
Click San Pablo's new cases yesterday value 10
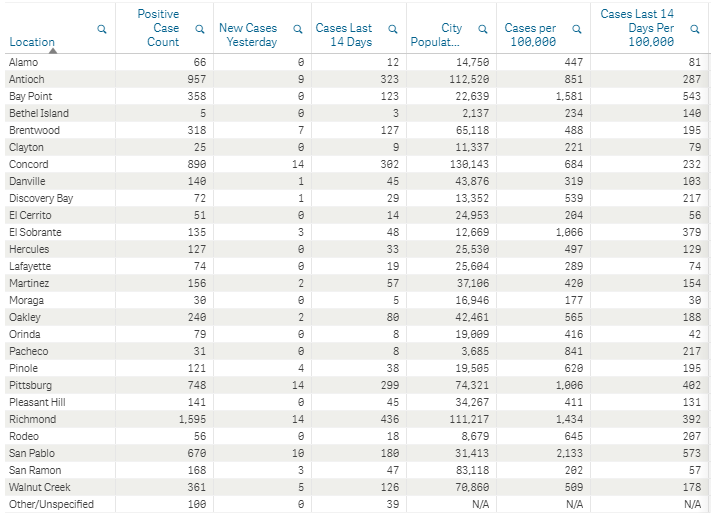pos(298,453)
